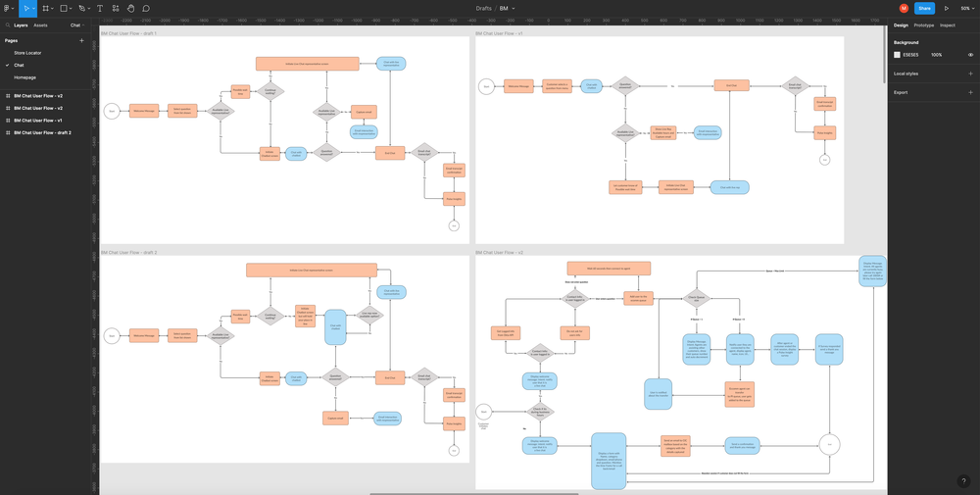Click the Background section label
The width and height of the screenshot is (980, 495).
(x=906, y=42)
